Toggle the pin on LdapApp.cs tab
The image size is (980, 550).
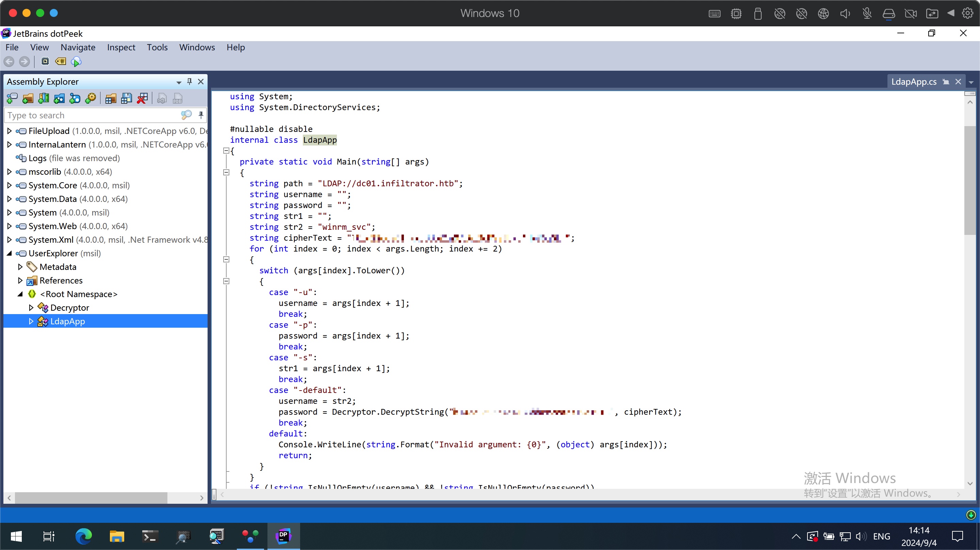tap(946, 82)
